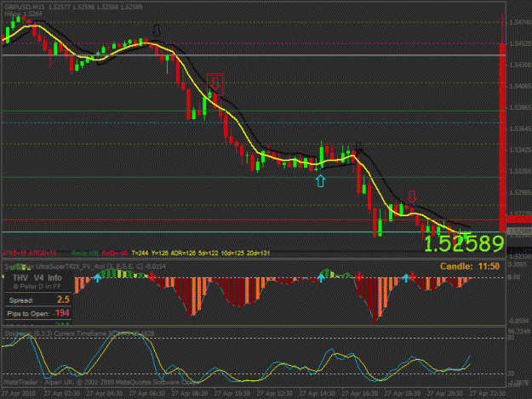Click the 1.54085 price axis label
The height and width of the screenshot is (399, 532).
pos(520,86)
